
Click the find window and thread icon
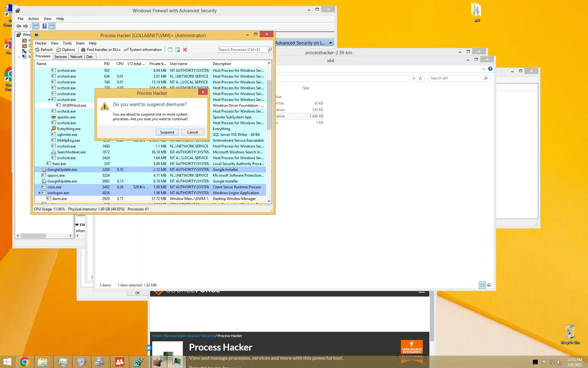177,50
